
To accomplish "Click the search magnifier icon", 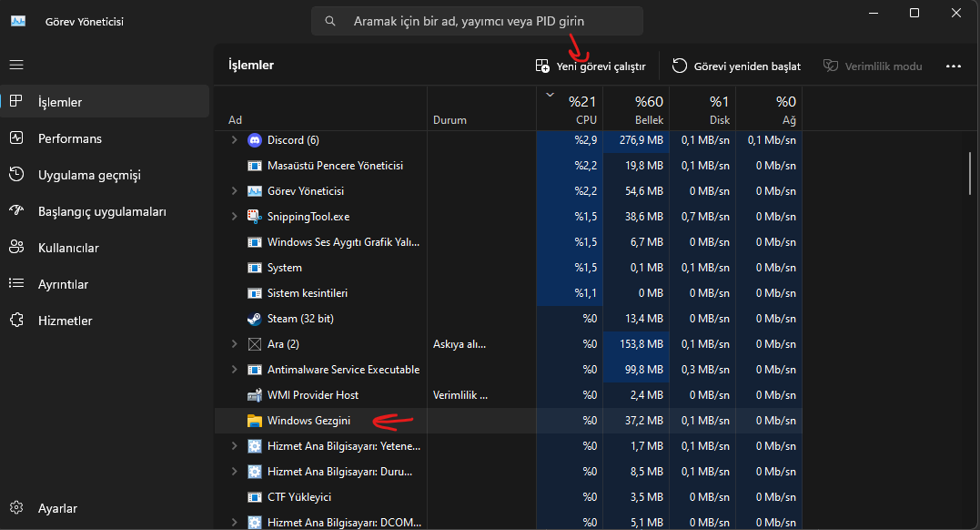I will [x=330, y=21].
